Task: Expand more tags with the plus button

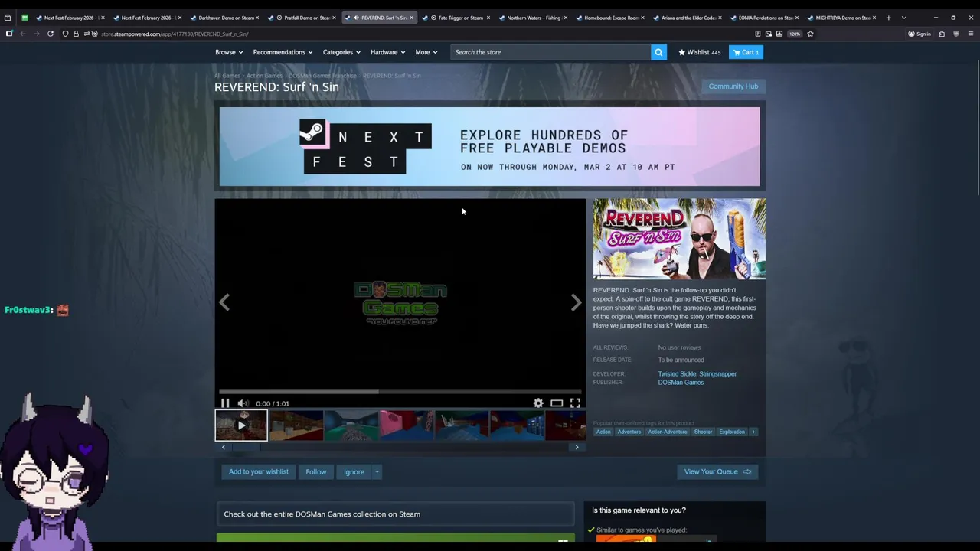Action: tap(753, 432)
